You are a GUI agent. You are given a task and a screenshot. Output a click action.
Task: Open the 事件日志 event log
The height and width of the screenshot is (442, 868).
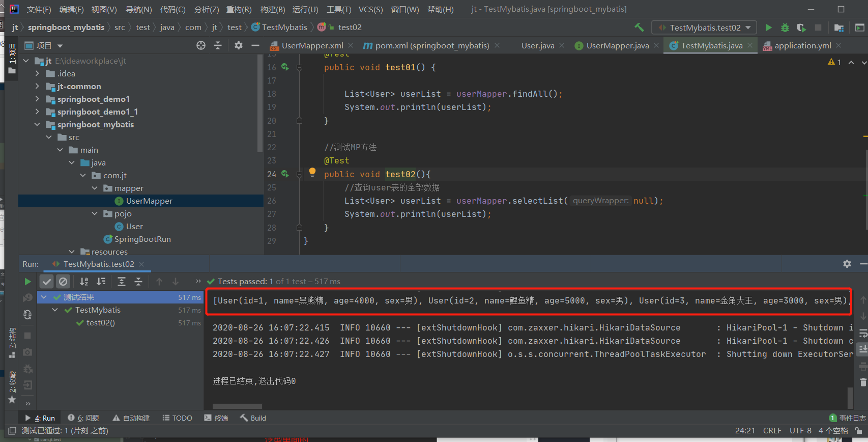pyautogui.click(x=847, y=418)
